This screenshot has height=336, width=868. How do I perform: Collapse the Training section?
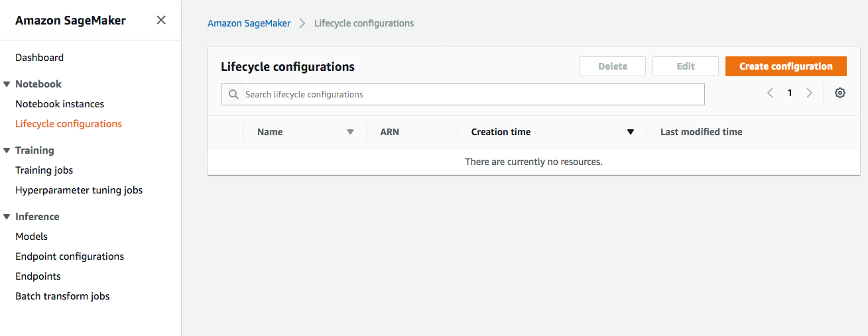point(7,150)
